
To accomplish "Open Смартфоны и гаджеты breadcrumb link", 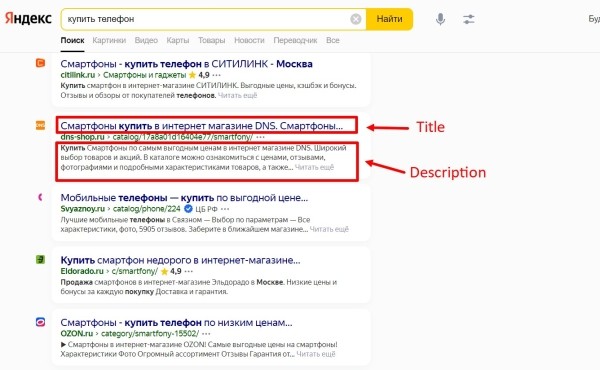I will click(145, 75).
